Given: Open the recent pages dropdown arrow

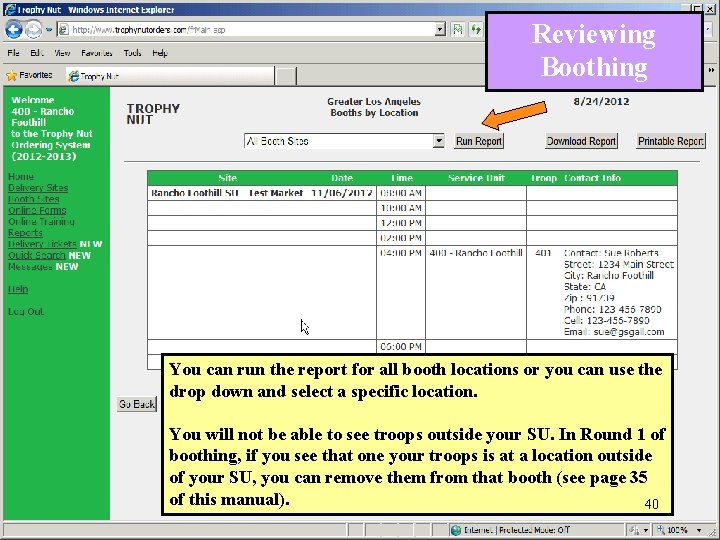Looking at the screenshot, I should pyautogui.click(x=49, y=30).
